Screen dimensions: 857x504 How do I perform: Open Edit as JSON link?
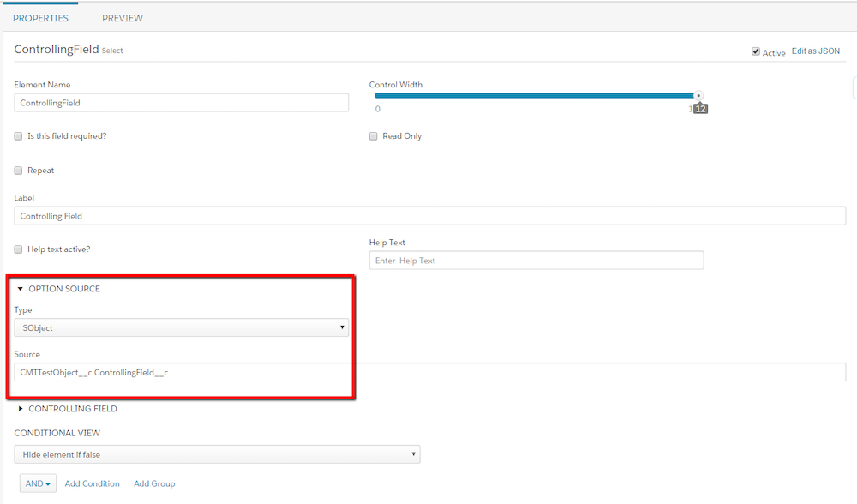pos(816,51)
